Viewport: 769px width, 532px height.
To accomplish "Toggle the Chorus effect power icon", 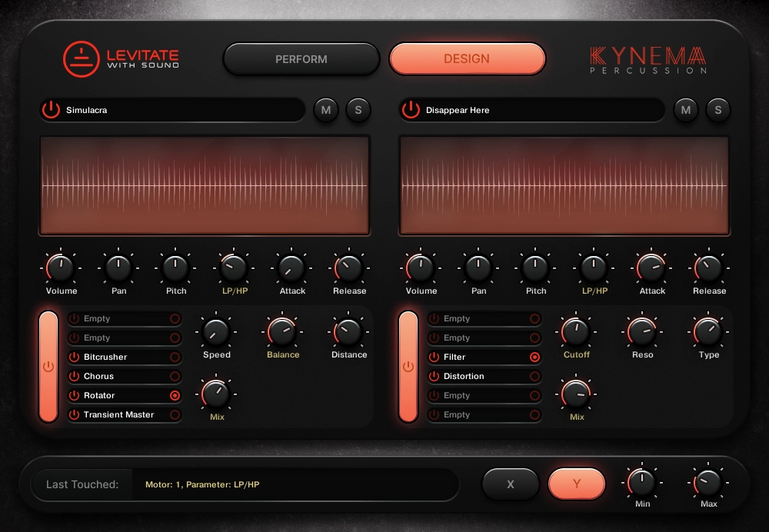I will [75, 377].
